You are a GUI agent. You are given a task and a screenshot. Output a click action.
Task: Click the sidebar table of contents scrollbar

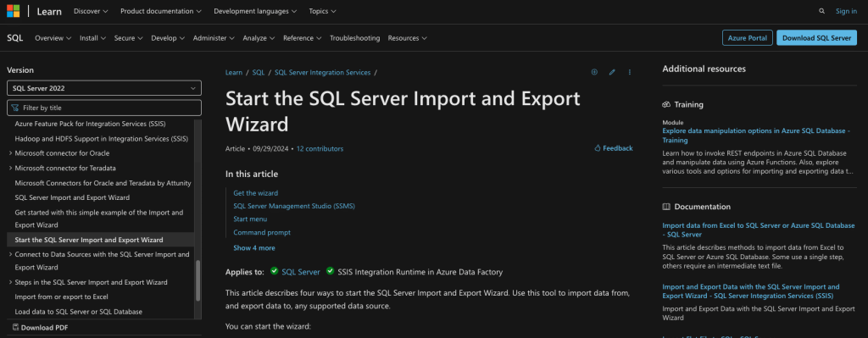click(198, 280)
